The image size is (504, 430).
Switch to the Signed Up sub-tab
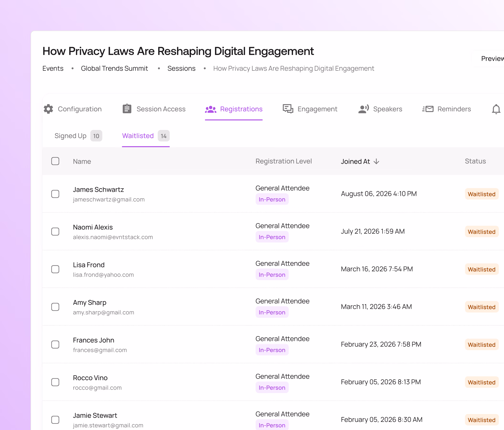coord(78,136)
